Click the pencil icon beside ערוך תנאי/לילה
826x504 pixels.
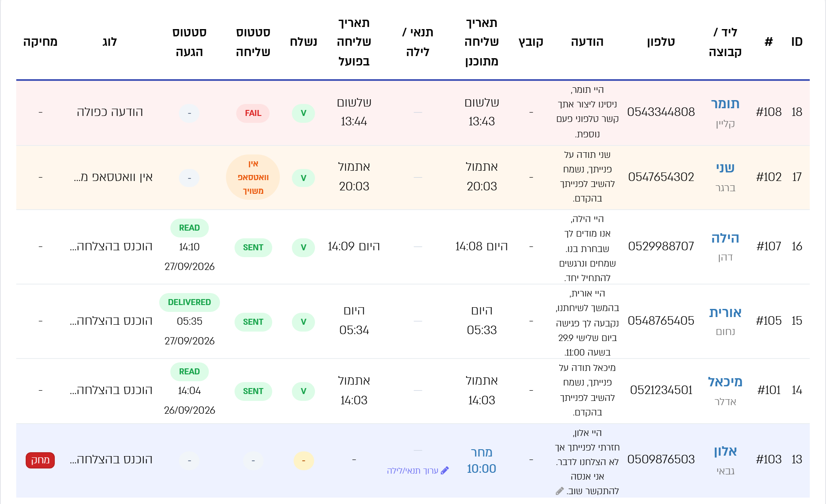click(x=445, y=471)
